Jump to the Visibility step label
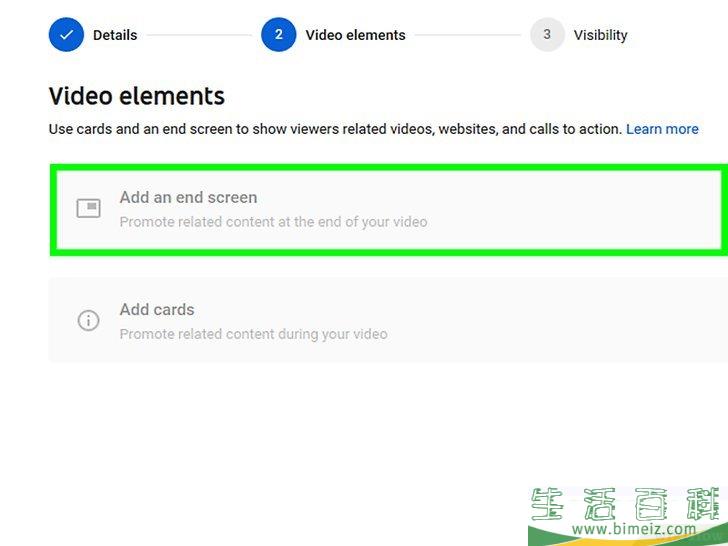The width and height of the screenshot is (728, 546). coord(600,35)
